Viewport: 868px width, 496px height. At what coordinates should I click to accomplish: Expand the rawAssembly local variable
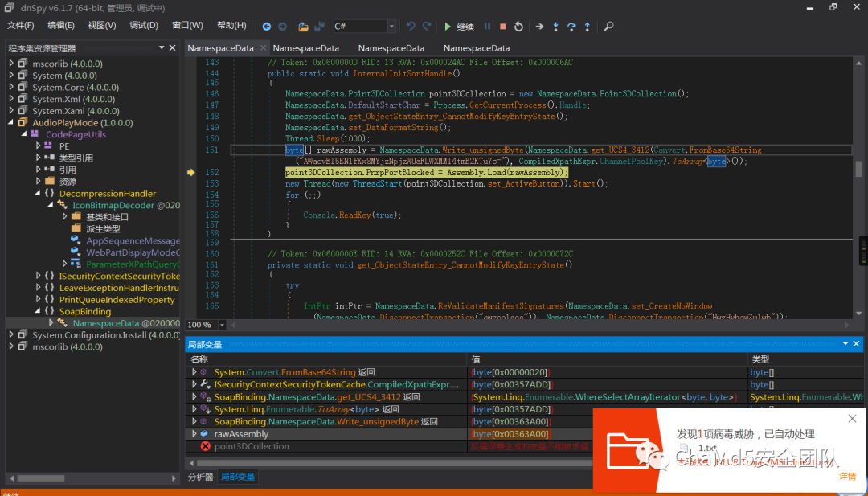(x=194, y=434)
